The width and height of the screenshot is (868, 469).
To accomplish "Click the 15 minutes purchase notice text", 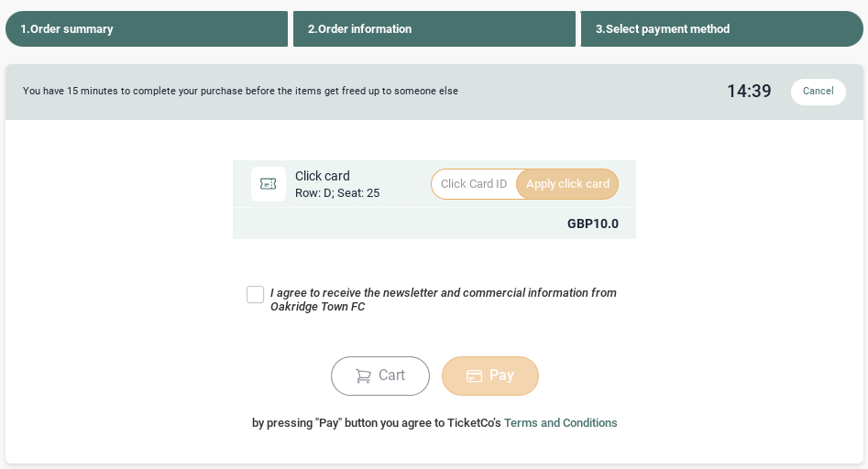I will 240,91.
